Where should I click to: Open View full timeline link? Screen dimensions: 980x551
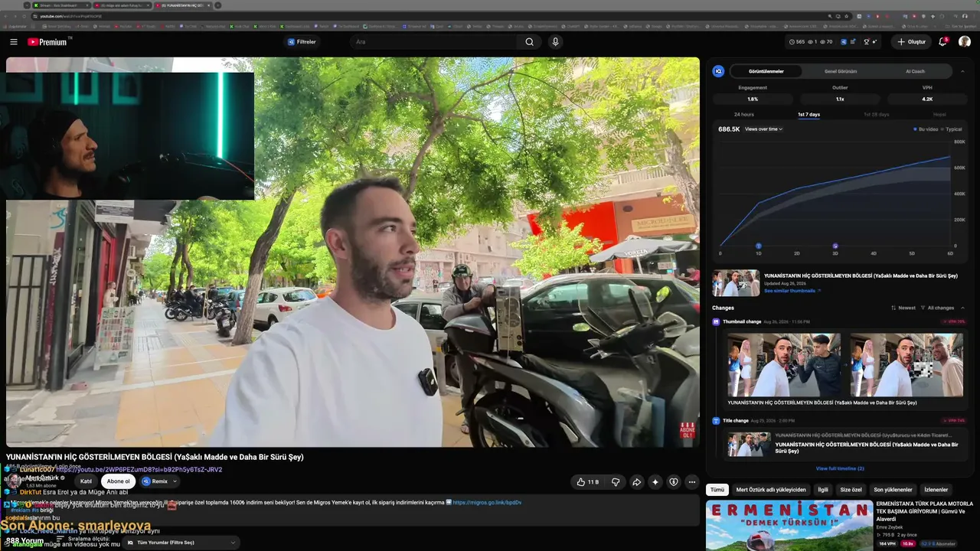point(840,468)
